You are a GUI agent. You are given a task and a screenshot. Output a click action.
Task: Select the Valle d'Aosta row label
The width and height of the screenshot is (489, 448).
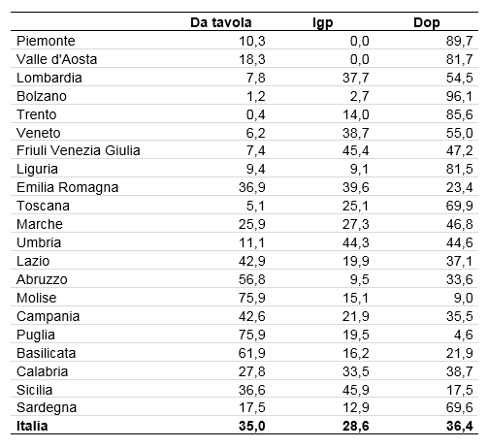[56, 59]
